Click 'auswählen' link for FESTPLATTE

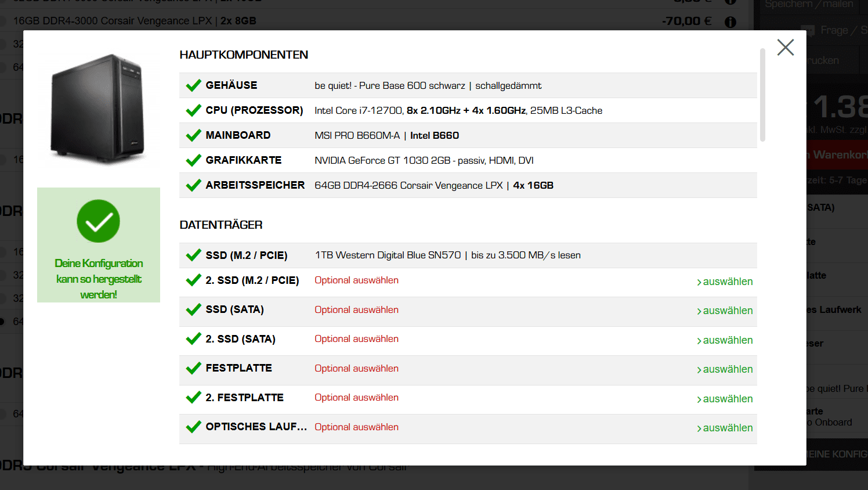725,369
